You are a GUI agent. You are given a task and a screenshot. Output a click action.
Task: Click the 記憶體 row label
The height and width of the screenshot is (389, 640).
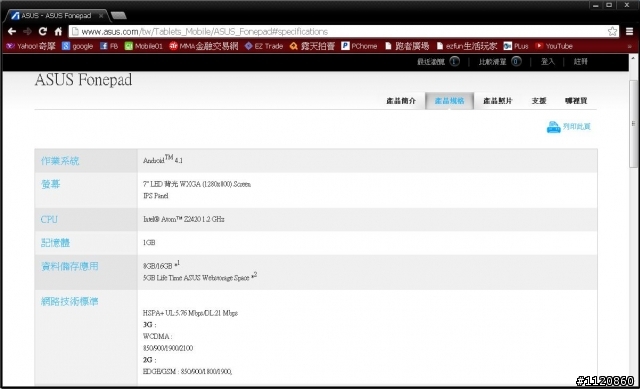pos(56,243)
